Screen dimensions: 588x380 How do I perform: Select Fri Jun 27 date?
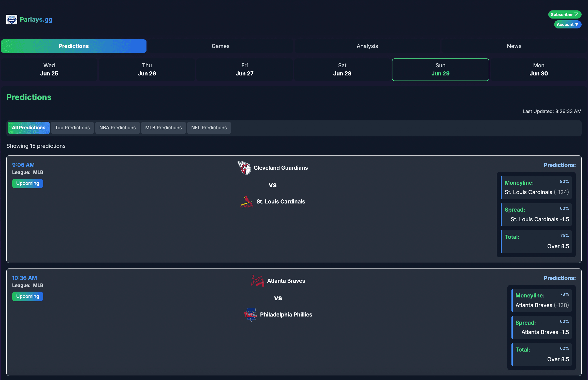click(x=244, y=70)
